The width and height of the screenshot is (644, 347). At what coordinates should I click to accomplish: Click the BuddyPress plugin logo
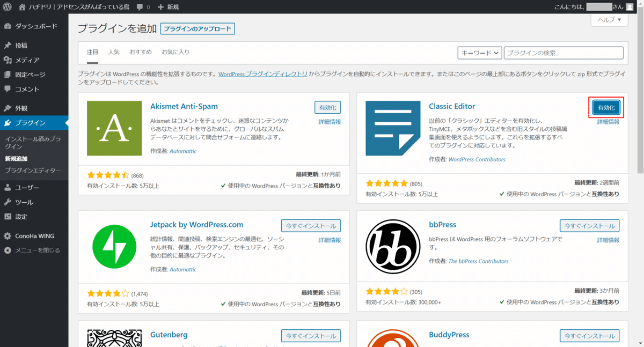coord(393,338)
